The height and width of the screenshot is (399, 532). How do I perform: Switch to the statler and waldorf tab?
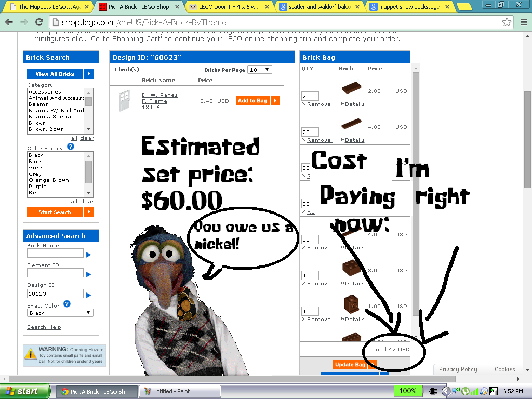pyautogui.click(x=319, y=7)
